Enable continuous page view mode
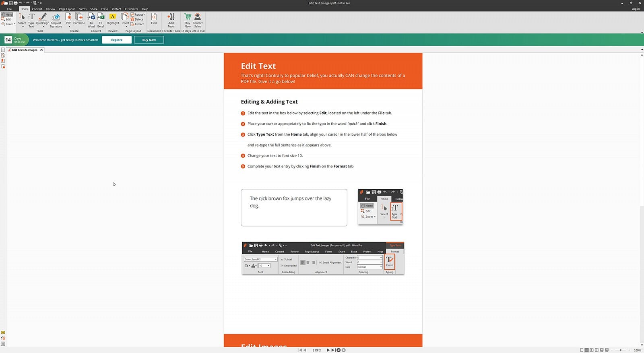644x353 pixels. pyautogui.click(x=587, y=350)
